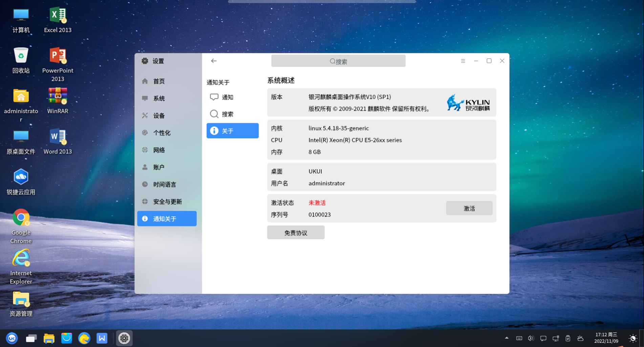Toggle night mode sun icon in taskbar
This screenshot has width=644, height=347.
coord(632,338)
